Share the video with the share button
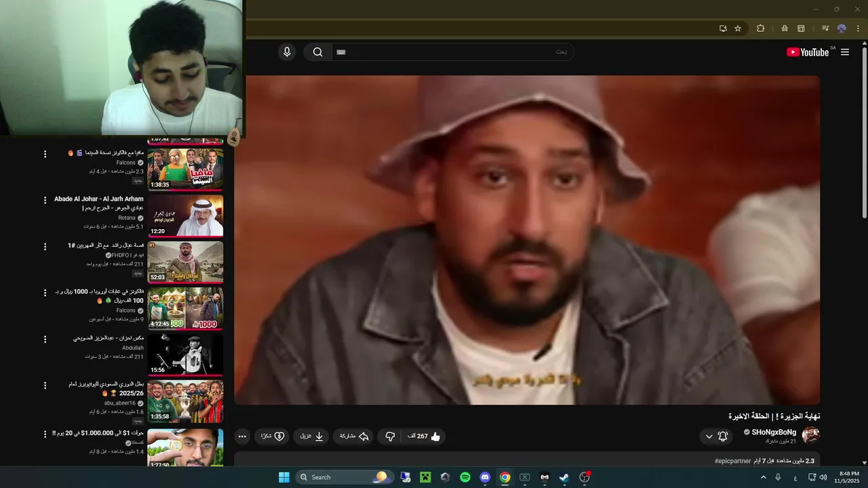This screenshot has height=488, width=868. 354,436
